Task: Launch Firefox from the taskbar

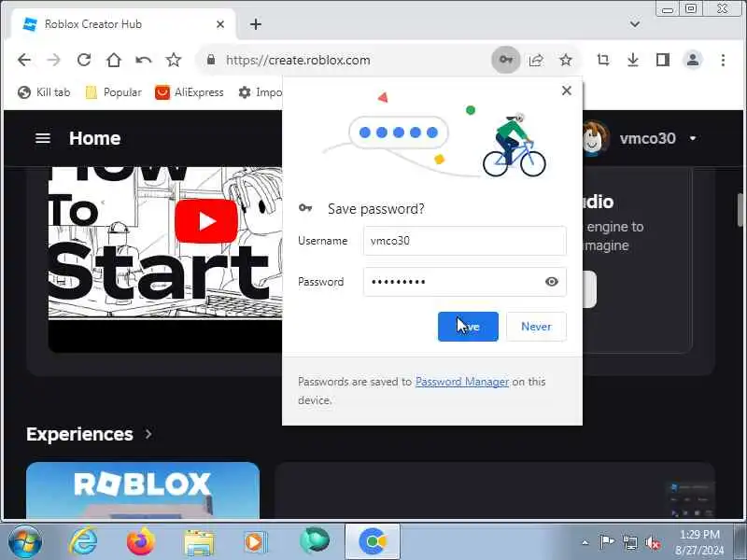Action: click(141, 541)
